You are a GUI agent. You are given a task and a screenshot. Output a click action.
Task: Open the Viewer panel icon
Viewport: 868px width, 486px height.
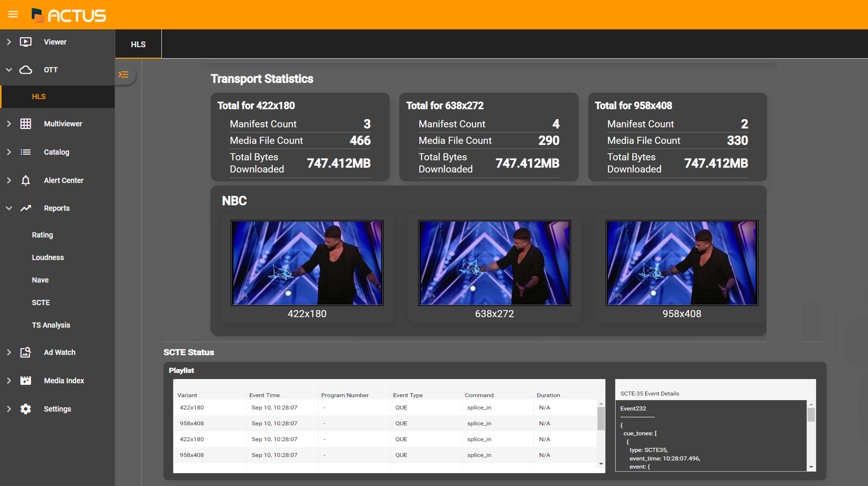26,42
